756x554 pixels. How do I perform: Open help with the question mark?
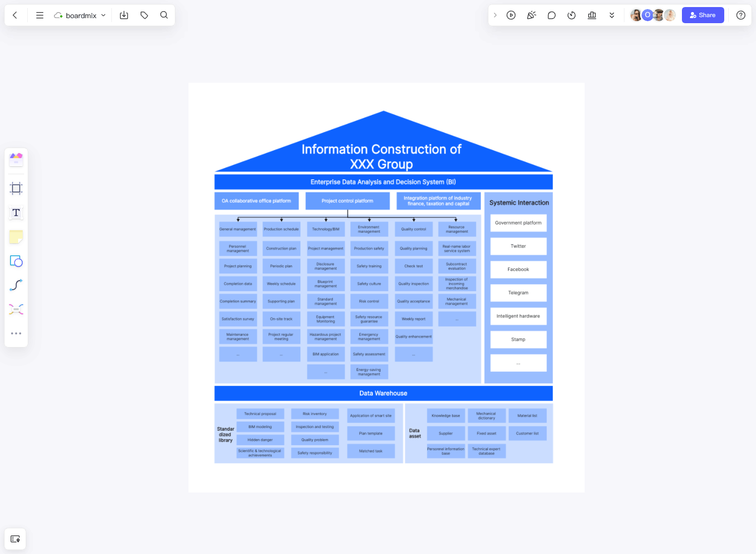[740, 15]
